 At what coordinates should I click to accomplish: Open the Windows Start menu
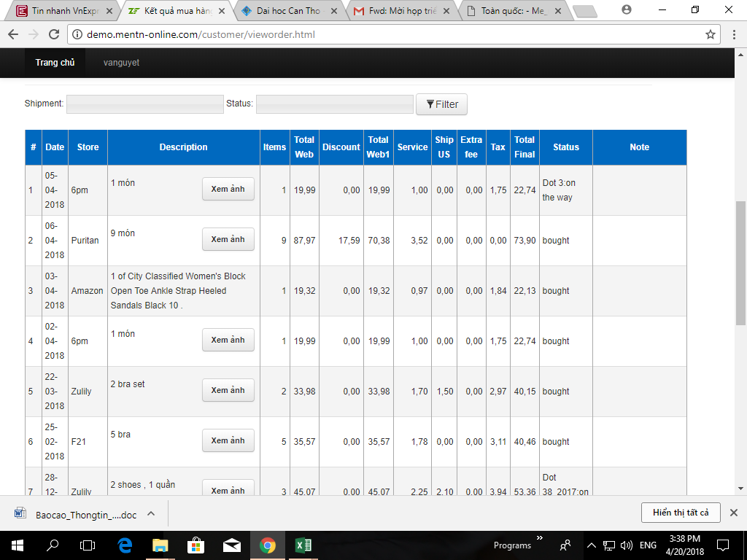(18, 545)
